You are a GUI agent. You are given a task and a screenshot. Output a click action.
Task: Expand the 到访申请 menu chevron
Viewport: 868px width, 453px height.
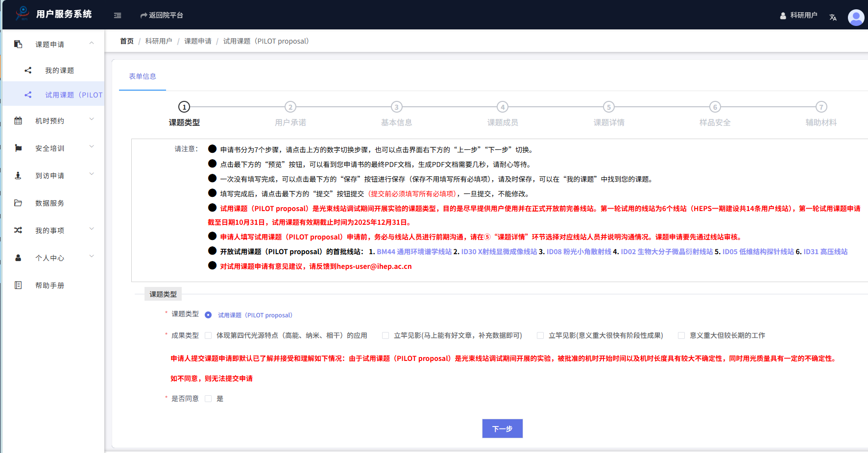pyautogui.click(x=92, y=175)
